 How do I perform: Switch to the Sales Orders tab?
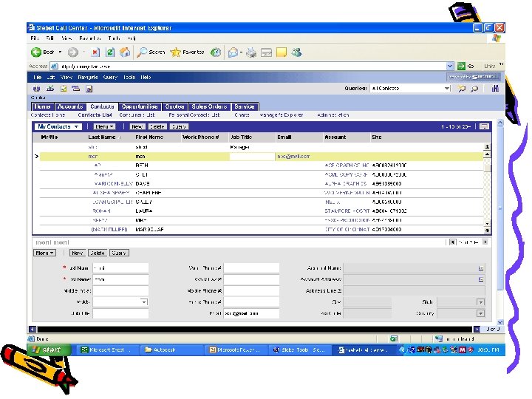tap(209, 106)
